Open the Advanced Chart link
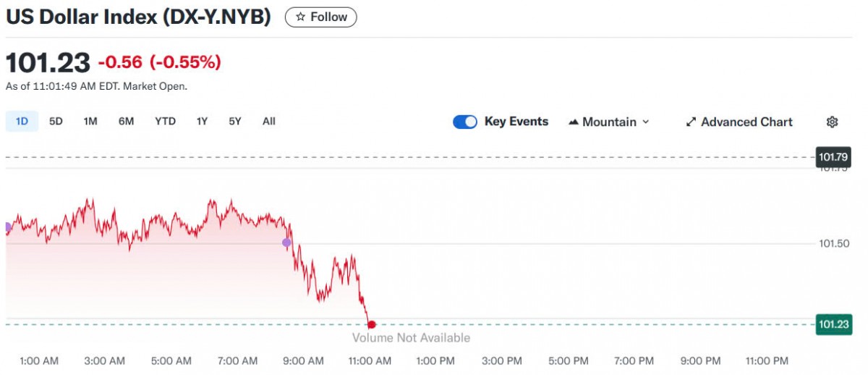Viewport: 868px width, 375px height. 746,122
